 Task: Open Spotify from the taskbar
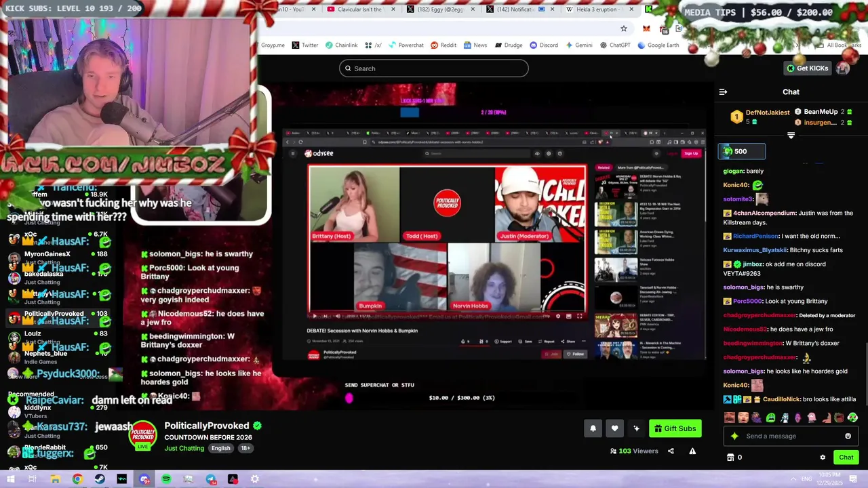click(166, 479)
